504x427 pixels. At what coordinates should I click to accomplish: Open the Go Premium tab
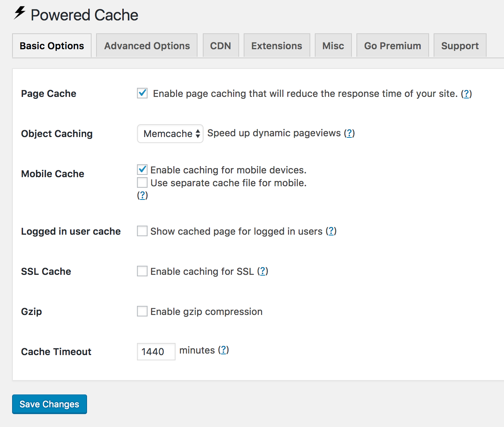[392, 45]
